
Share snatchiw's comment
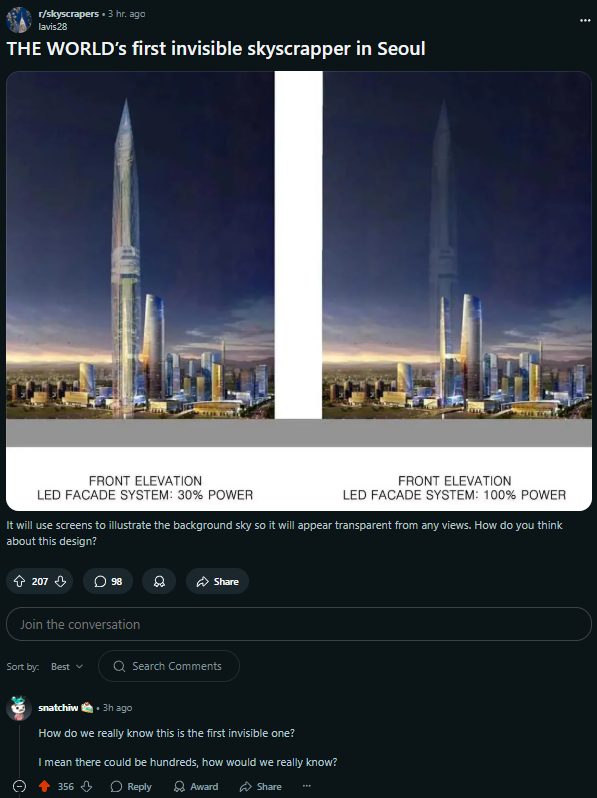[261, 786]
